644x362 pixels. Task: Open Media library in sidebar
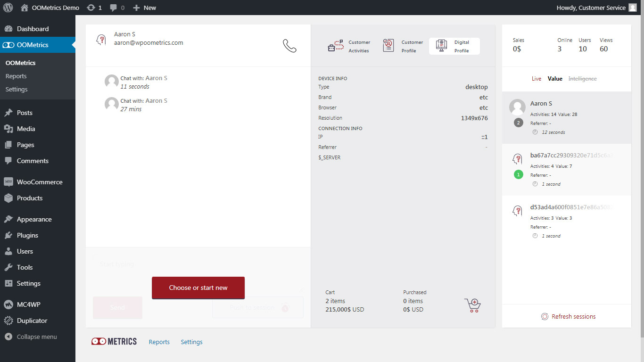[38, 129]
